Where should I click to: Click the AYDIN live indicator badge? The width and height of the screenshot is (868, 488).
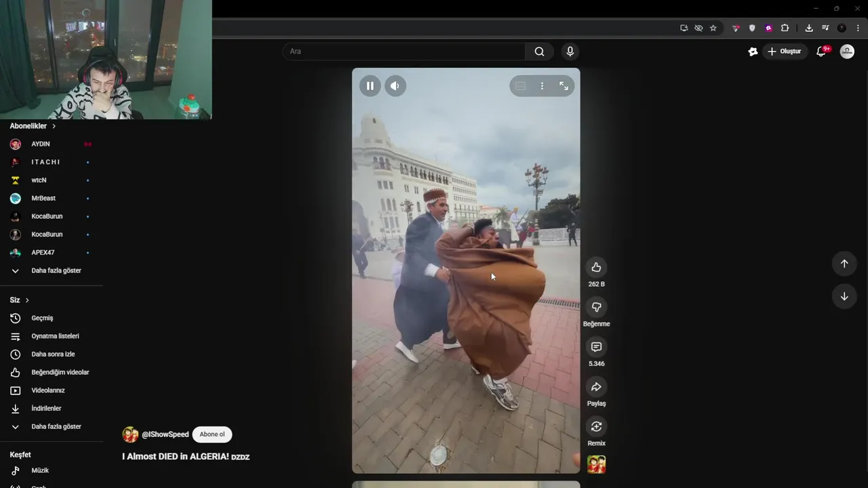87,144
